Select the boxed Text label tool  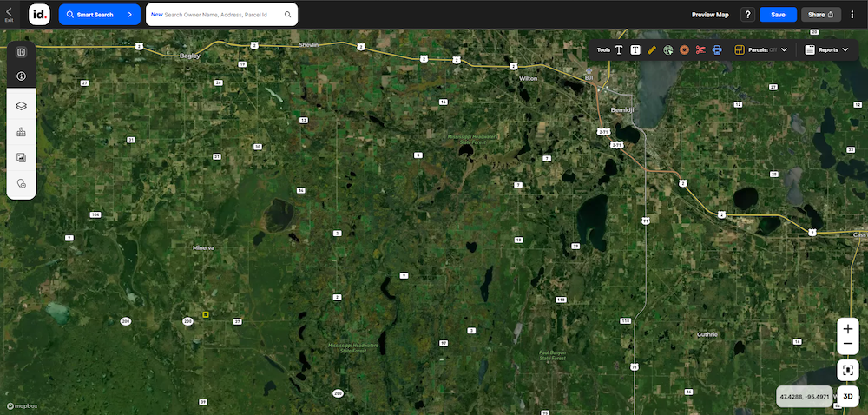click(635, 50)
